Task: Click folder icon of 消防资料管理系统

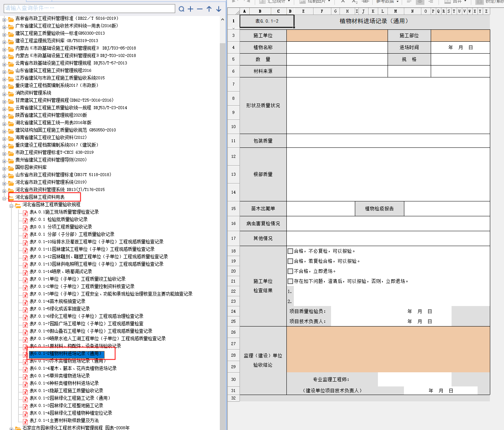Action: tap(11, 93)
